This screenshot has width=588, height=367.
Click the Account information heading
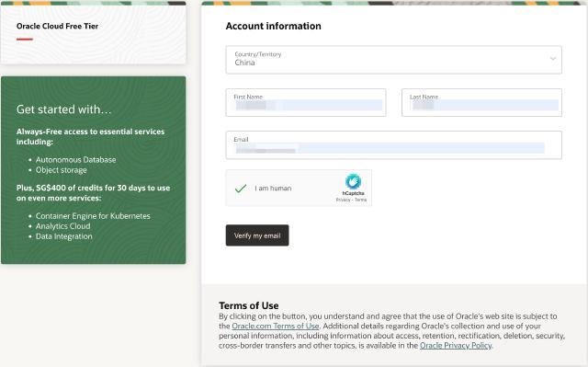[274, 26]
